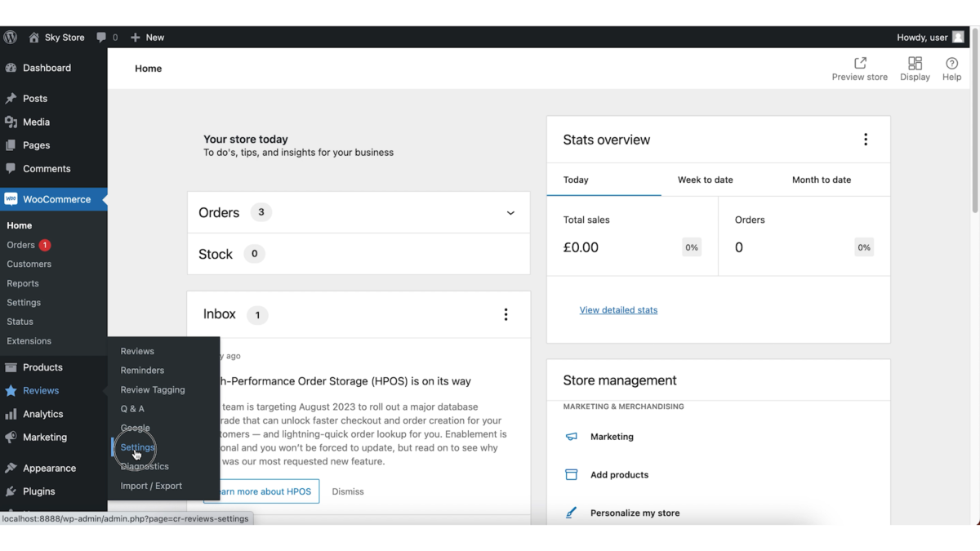Select the Media library icon
The width and height of the screenshot is (980, 551).
pyautogui.click(x=11, y=122)
